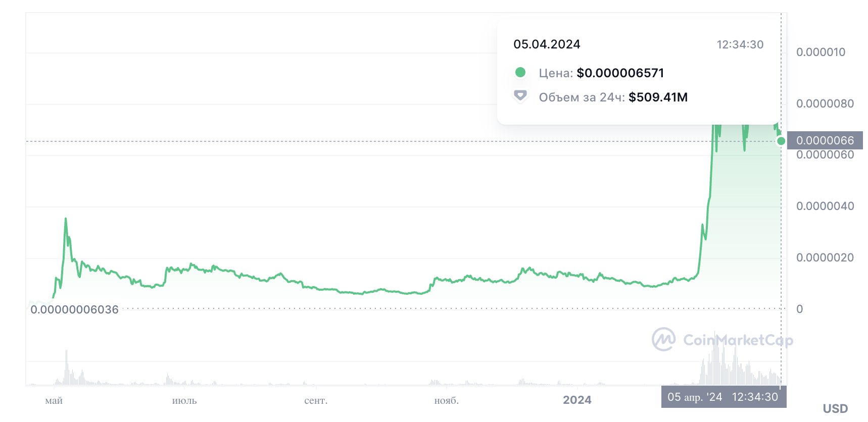
Task: Click the '2024' x-axis label
Action: point(577,400)
